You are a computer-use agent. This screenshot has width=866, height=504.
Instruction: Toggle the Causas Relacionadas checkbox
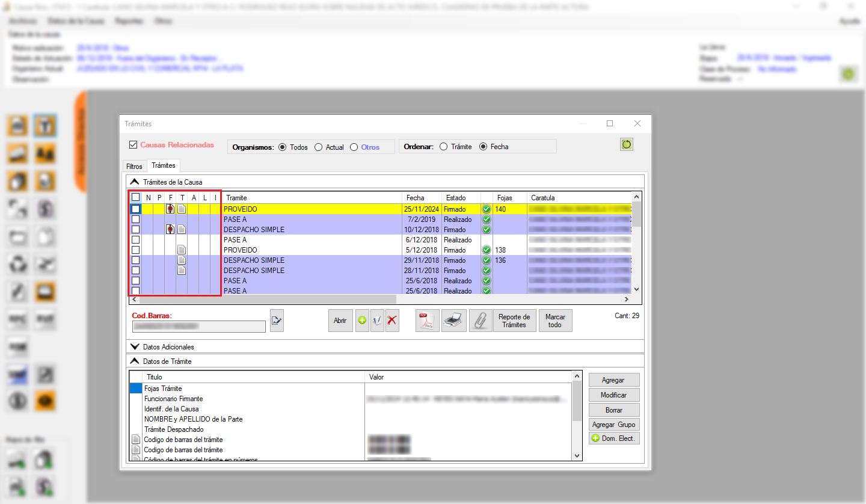pos(133,145)
